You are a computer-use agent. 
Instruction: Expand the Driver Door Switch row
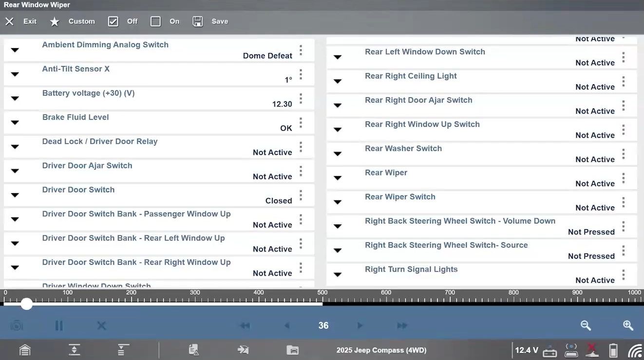[x=15, y=195]
